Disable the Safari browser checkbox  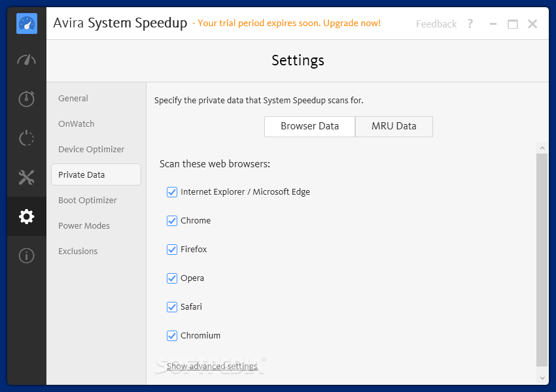tap(172, 306)
